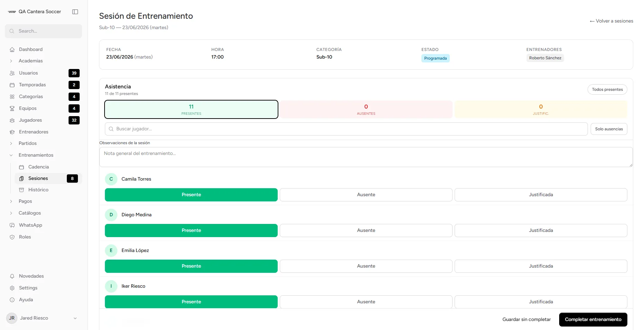Follow the Volver a sesiones link
The image size is (644, 330).
pyautogui.click(x=611, y=21)
